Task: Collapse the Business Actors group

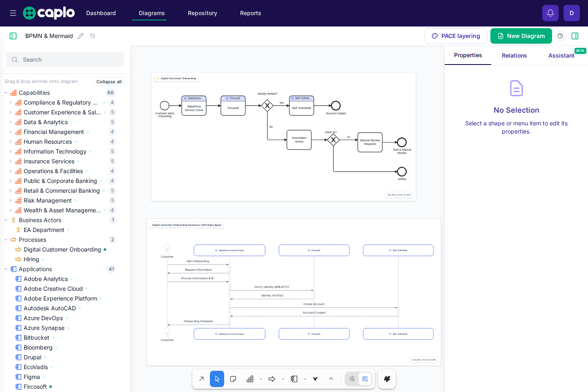Action: pyautogui.click(x=6, y=220)
